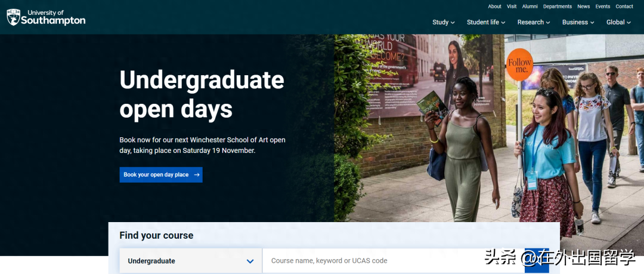This screenshot has height=274, width=644.
Task: Click the University of Southampton logo
Action: pyautogui.click(x=46, y=17)
